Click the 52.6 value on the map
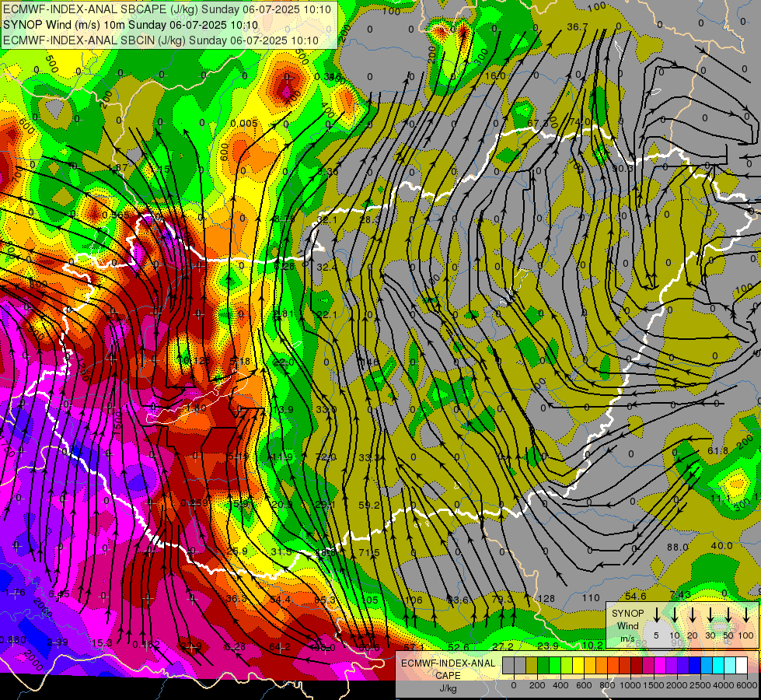Image resolution: width=761 pixels, height=700 pixels. pyautogui.click(x=459, y=648)
